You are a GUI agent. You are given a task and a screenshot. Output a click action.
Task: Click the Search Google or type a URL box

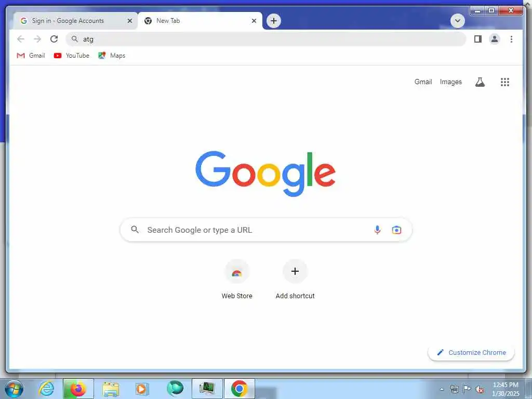coord(266,230)
